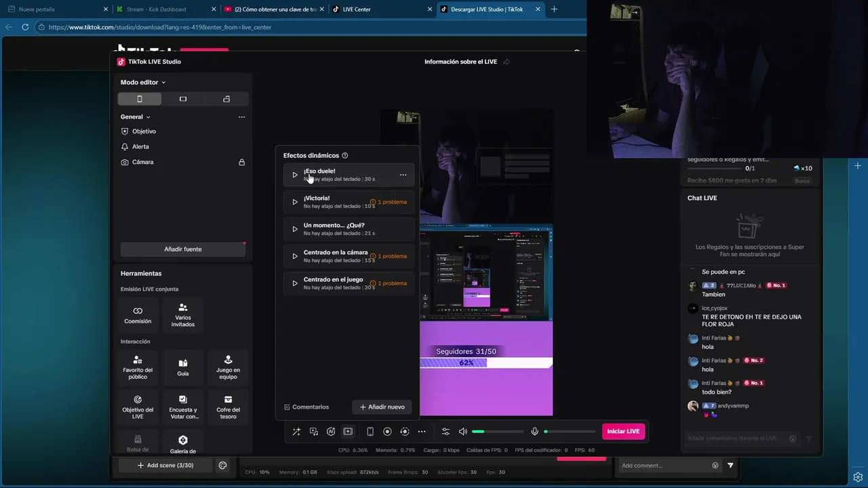Image resolution: width=868 pixels, height=488 pixels.
Task: Expand the General scene dropdown
Action: click(x=136, y=117)
